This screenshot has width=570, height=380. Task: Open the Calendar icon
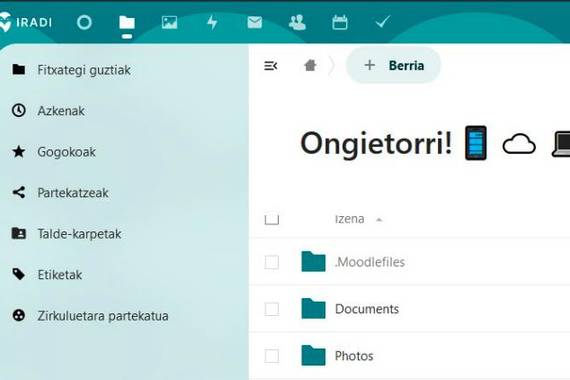click(x=340, y=23)
